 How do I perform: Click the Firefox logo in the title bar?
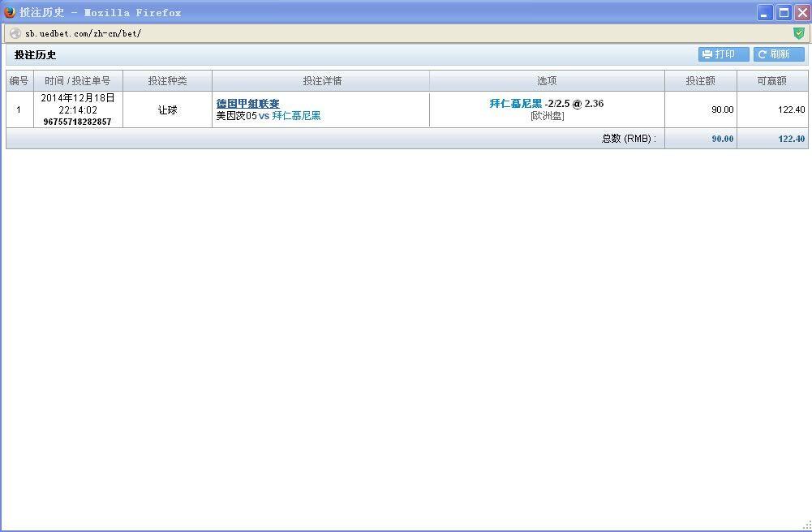click(x=8, y=12)
